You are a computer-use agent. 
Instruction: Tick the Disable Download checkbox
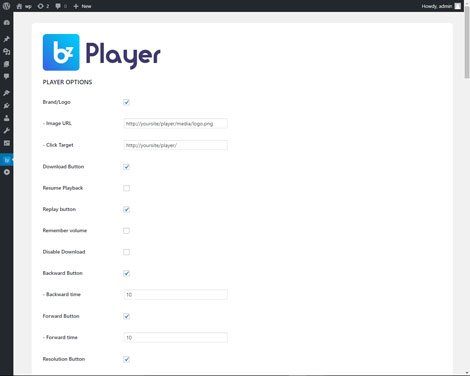point(126,252)
